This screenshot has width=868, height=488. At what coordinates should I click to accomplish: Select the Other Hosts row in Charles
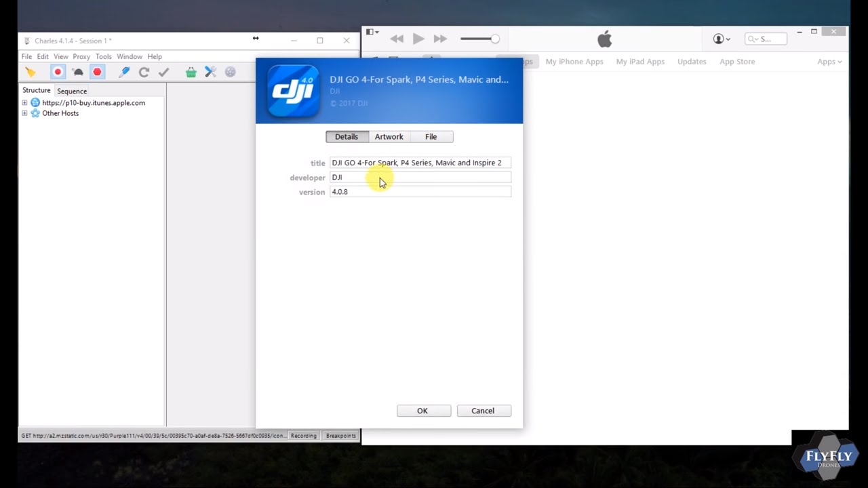click(x=60, y=113)
